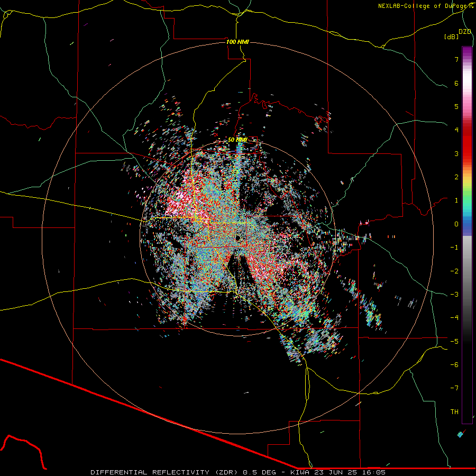Click the '100 NMI' range ring label
The width and height of the screenshot is (476, 476).
[237, 42]
